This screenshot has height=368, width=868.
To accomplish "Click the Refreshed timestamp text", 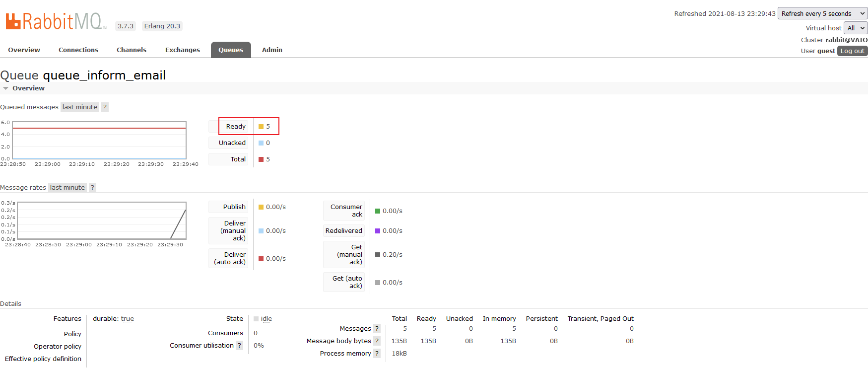I will point(725,13).
